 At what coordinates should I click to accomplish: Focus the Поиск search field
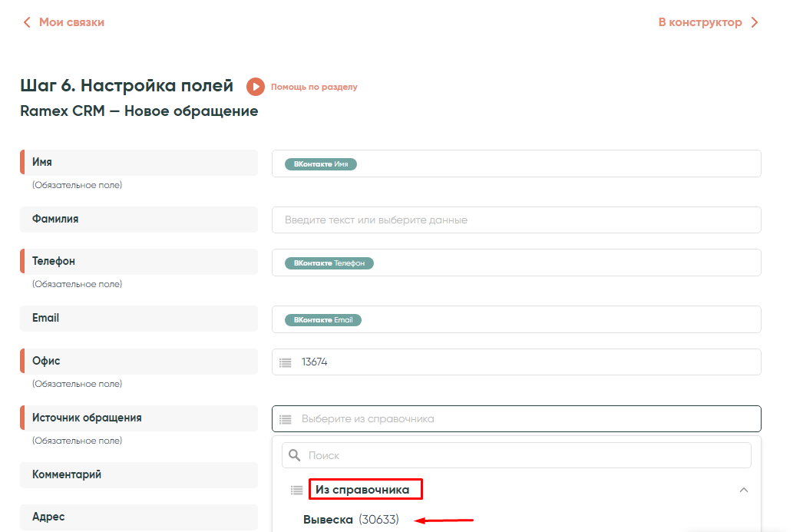click(x=522, y=455)
